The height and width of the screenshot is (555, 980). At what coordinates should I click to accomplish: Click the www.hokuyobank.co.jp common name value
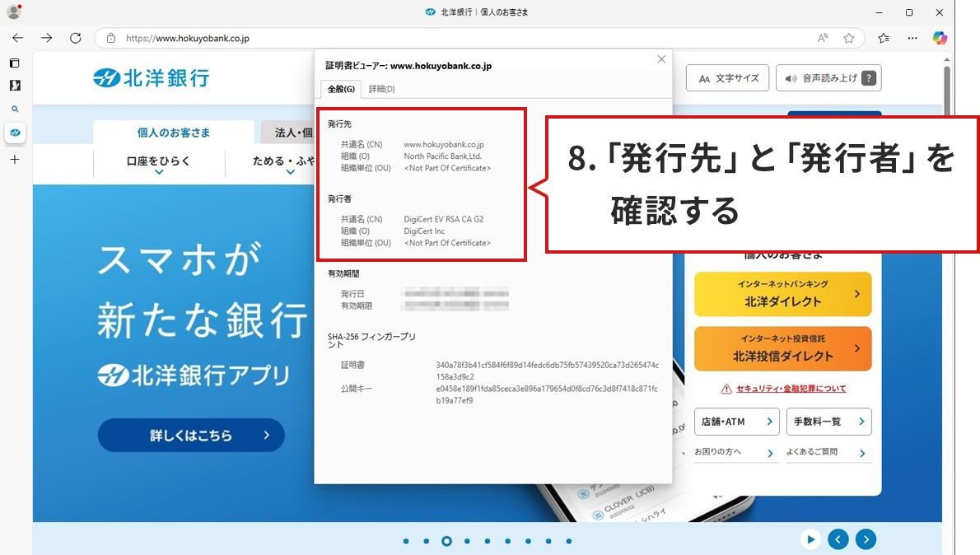(x=444, y=144)
